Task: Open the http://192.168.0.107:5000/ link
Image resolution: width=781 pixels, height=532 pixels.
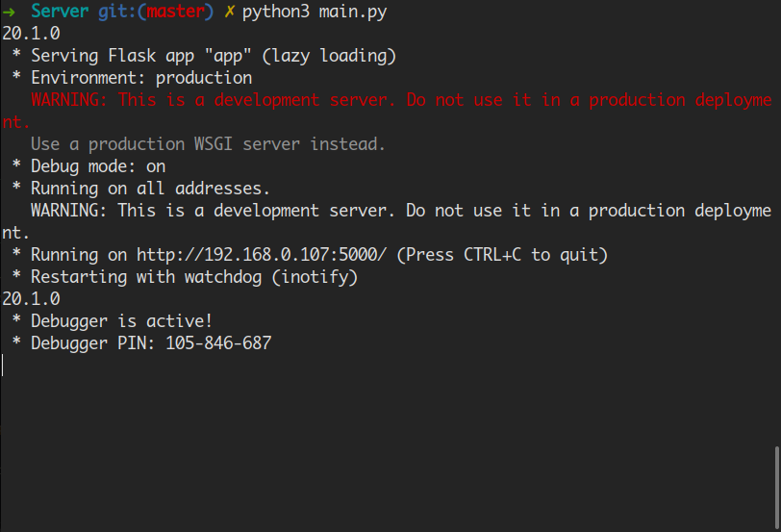Action: (262, 255)
